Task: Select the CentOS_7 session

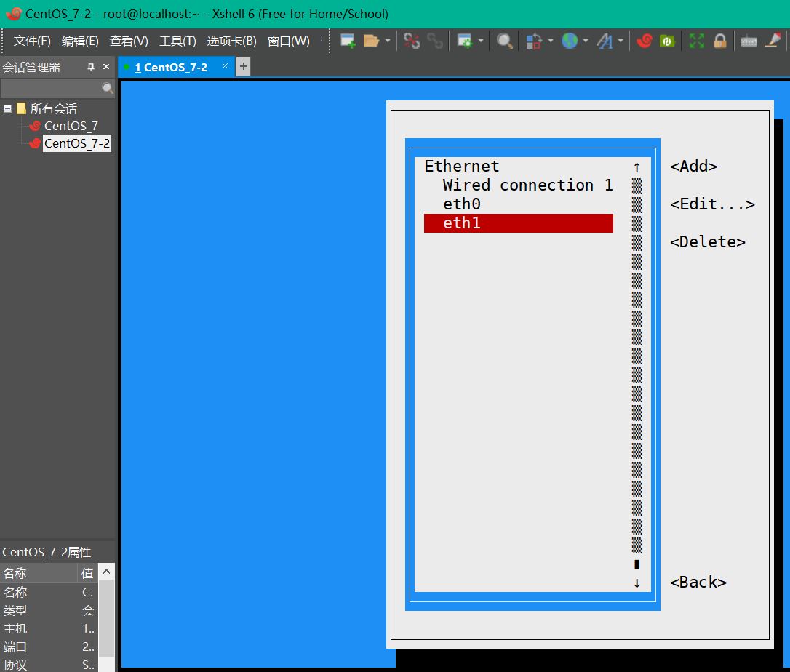Action: click(x=71, y=126)
